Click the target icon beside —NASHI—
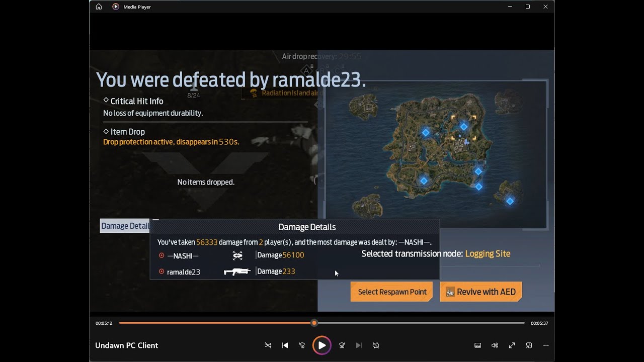The width and height of the screenshot is (644, 362). [x=162, y=255]
